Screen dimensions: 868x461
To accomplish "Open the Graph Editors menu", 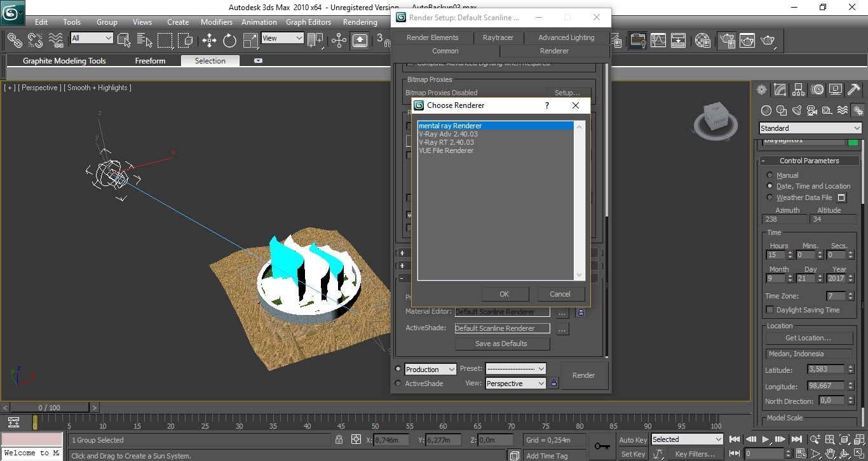I will [308, 22].
